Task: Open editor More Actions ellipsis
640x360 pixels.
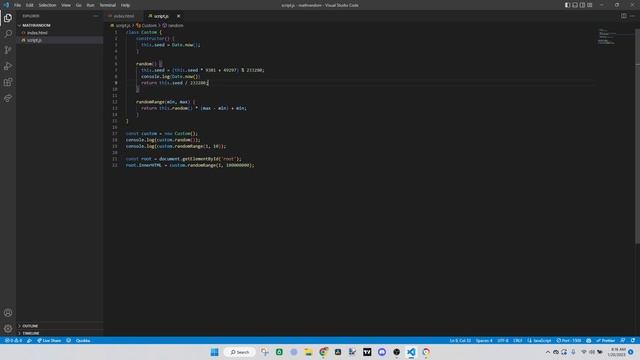Action: coord(632,16)
